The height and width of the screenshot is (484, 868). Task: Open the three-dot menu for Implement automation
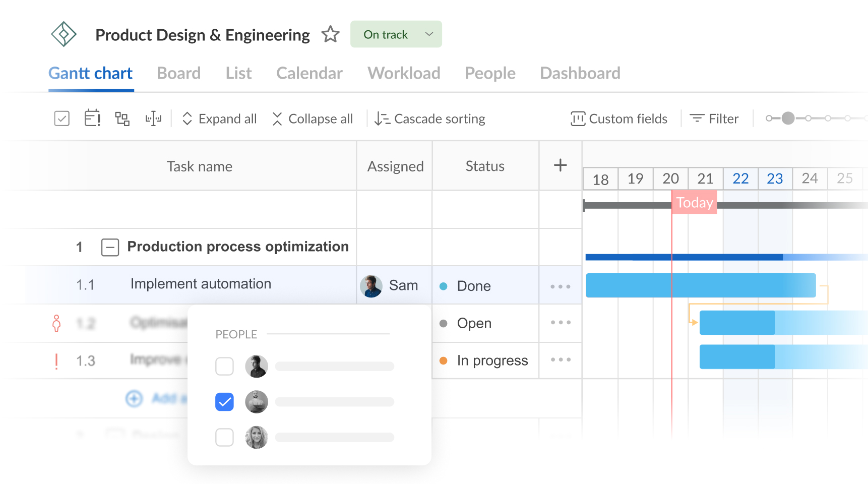pyautogui.click(x=560, y=286)
